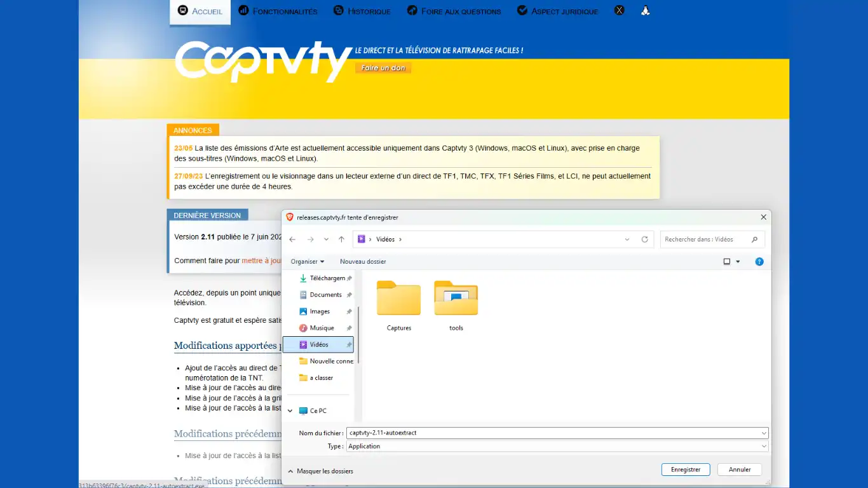The image size is (868, 488).
Task: Collapse folders with Masquer les dossiers
Action: (320, 471)
